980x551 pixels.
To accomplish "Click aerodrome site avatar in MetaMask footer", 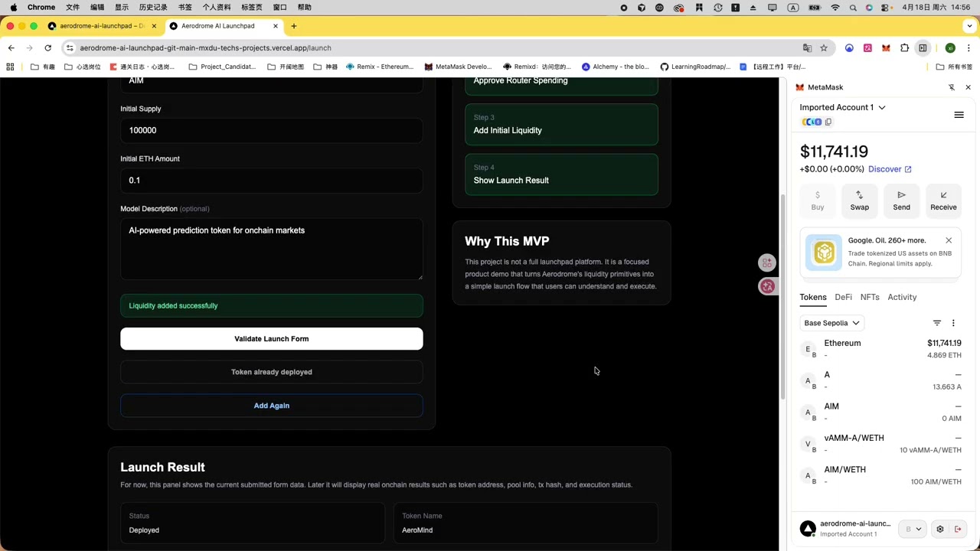I will [808, 529].
